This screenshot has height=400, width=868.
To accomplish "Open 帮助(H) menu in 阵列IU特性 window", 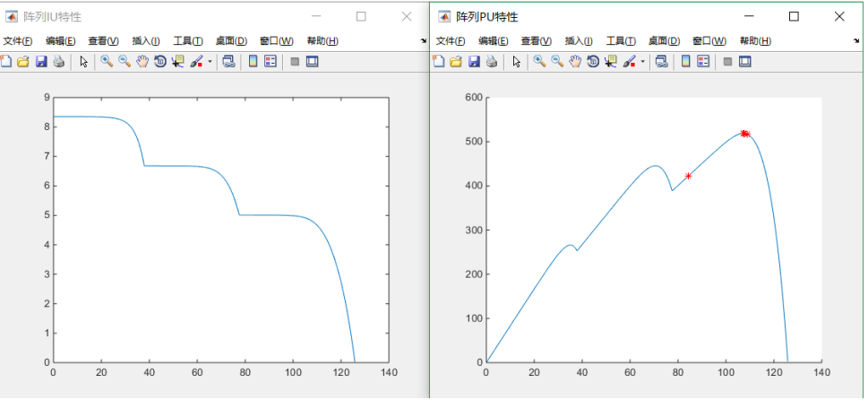I will [322, 41].
